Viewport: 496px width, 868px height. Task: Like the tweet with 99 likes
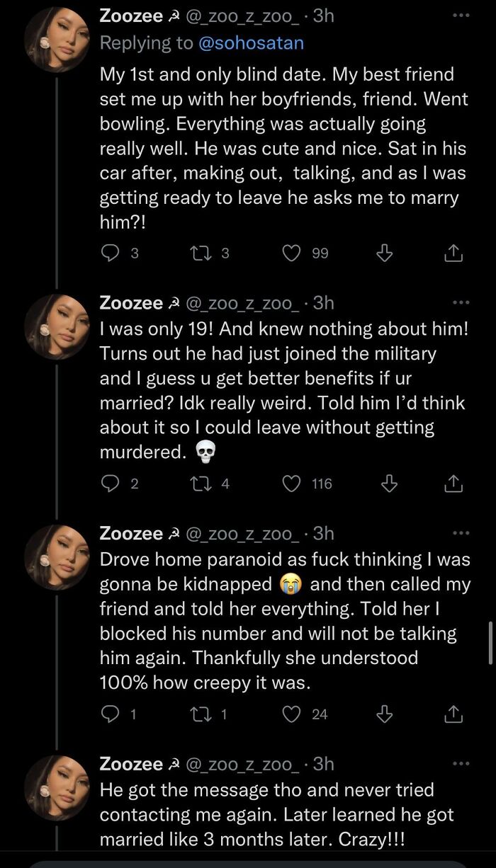293,253
